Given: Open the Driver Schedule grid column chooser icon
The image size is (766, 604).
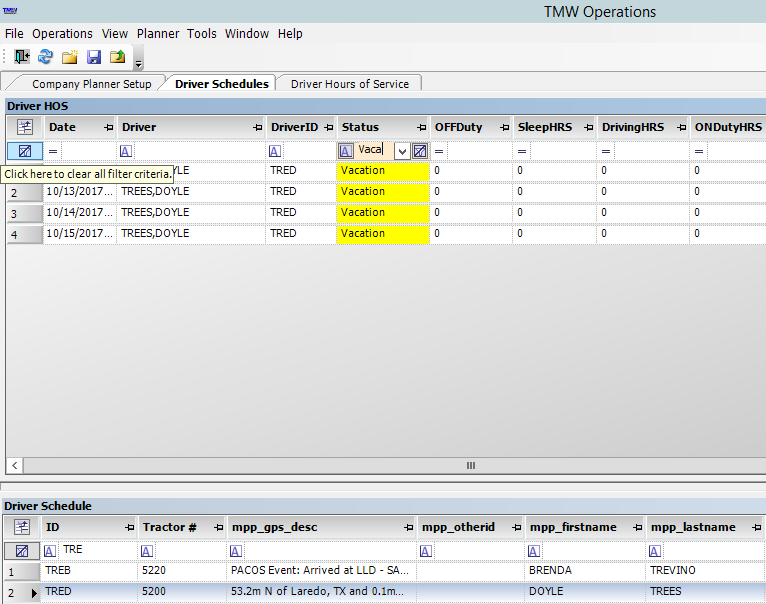Looking at the screenshot, I should [22, 527].
